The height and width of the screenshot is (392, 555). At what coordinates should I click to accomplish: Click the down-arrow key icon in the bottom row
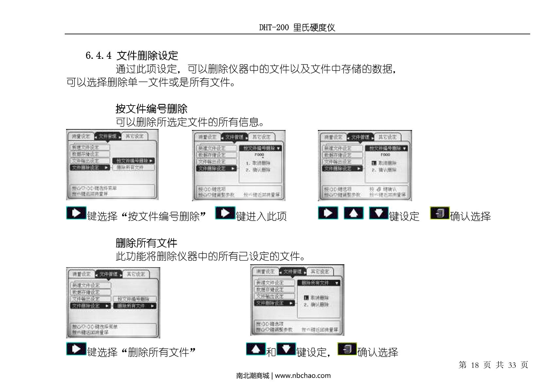coord(286,349)
